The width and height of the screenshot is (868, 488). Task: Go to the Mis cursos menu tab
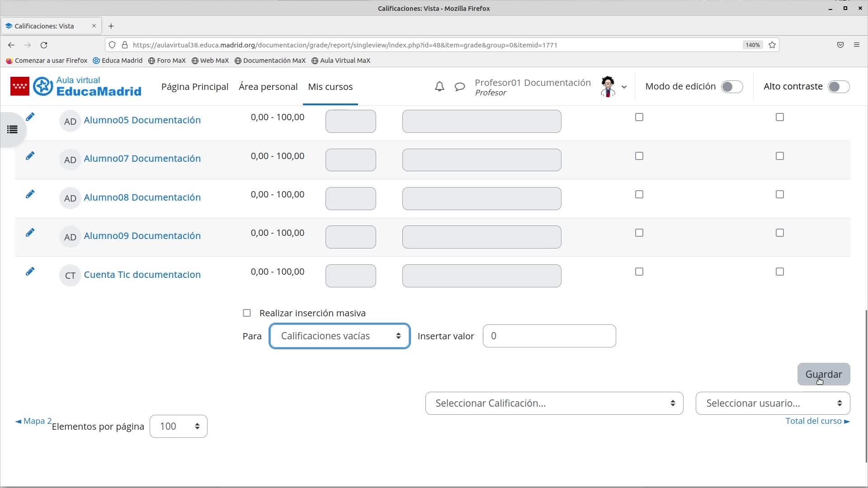point(330,87)
